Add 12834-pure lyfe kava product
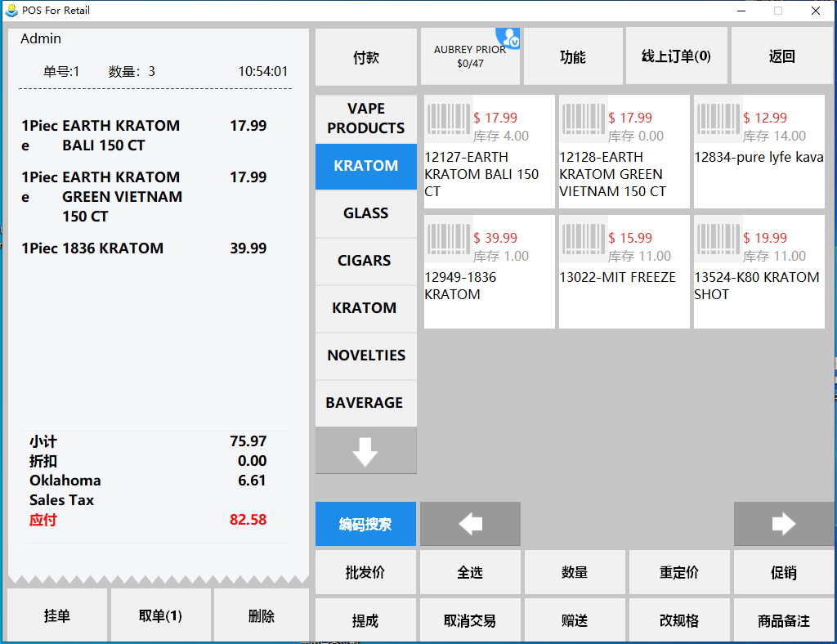The height and width of the screenshot is (644, 837). click(x=759, y=151)
